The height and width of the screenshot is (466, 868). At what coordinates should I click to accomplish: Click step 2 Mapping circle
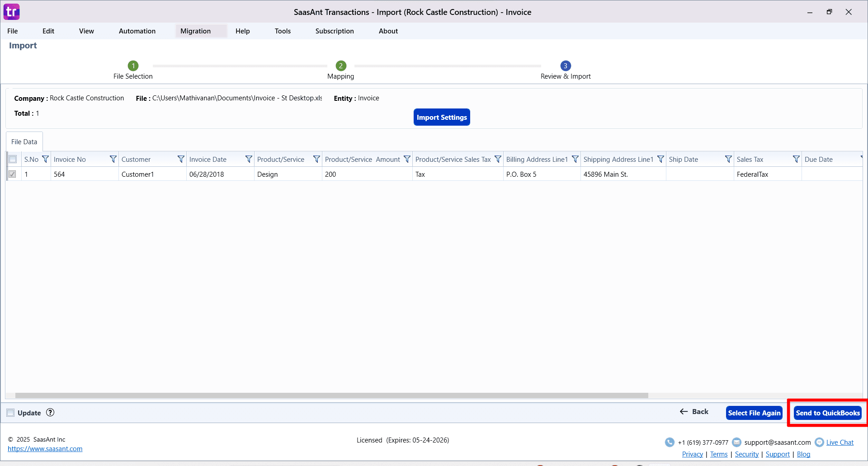click(x=341, y=66)
